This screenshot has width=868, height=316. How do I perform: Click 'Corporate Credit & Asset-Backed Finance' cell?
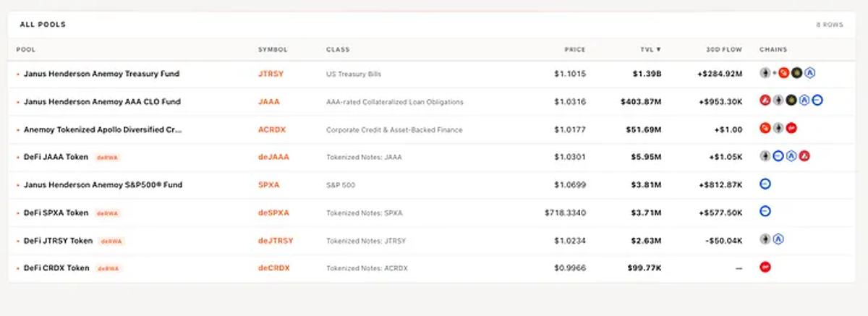tap(394, 130)
